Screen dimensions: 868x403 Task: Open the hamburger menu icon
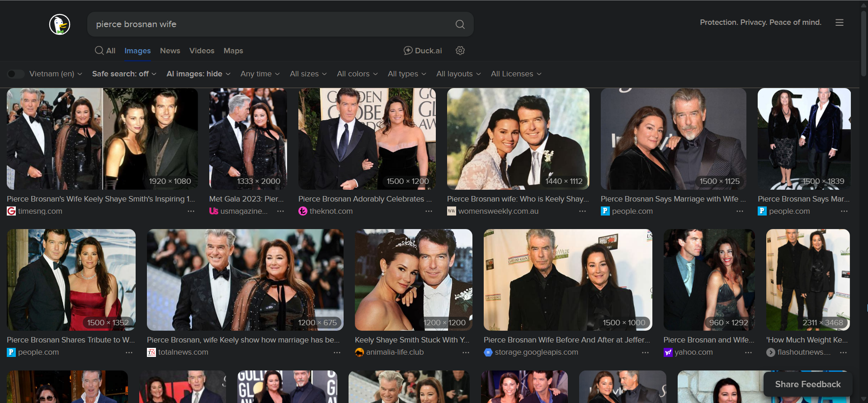coord(840,23)
